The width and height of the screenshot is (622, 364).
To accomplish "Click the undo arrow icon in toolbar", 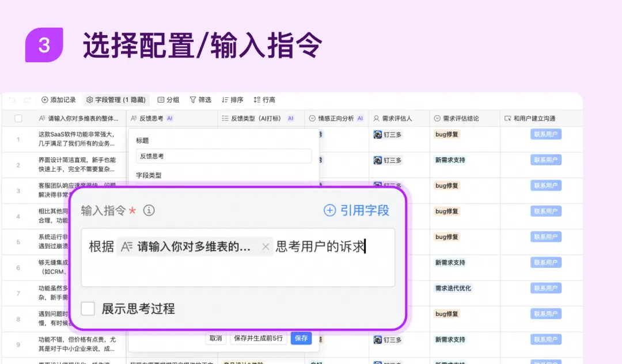I will click(x=12, y=100).
